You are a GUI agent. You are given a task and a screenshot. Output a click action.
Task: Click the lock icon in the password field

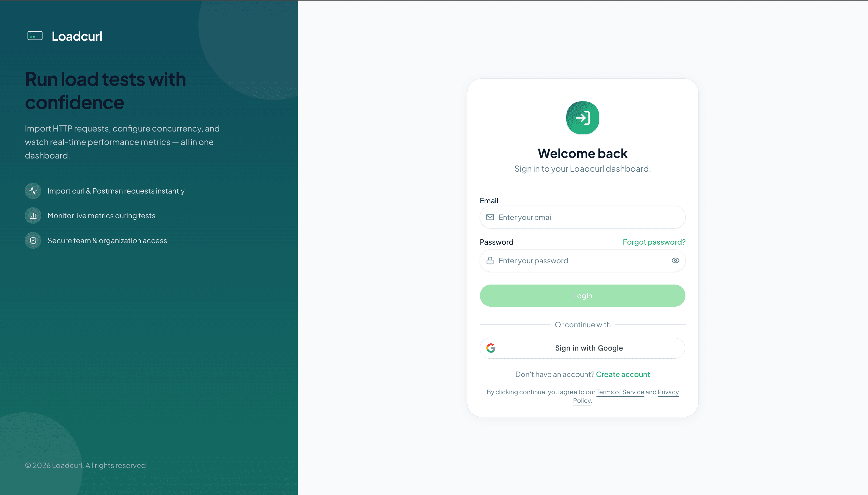click(490, 261)
